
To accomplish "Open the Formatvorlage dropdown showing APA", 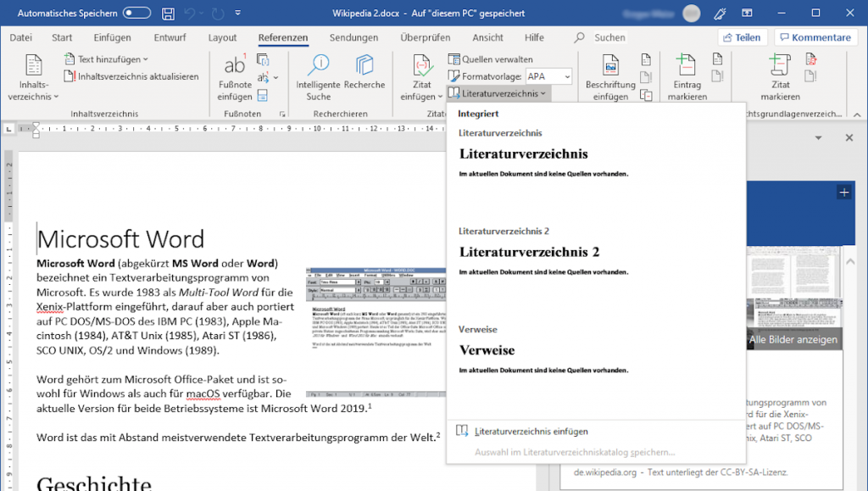I will point(548,75).
